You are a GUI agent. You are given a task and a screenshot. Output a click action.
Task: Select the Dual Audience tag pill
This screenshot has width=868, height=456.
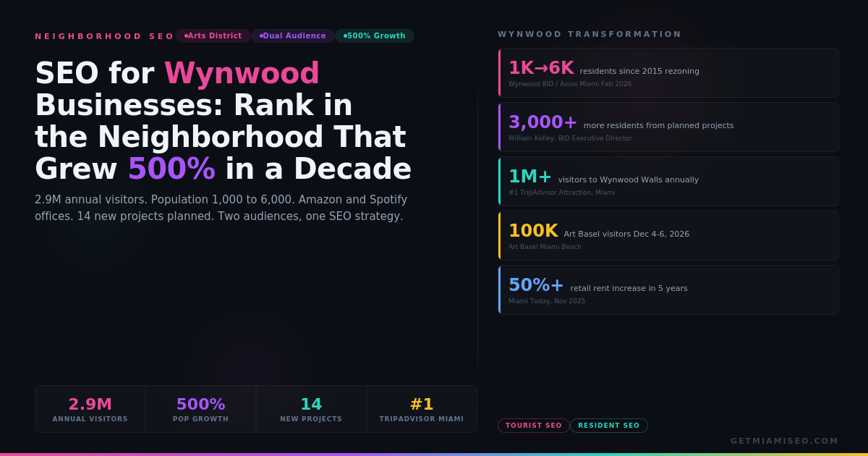click(x=293, y=36)
